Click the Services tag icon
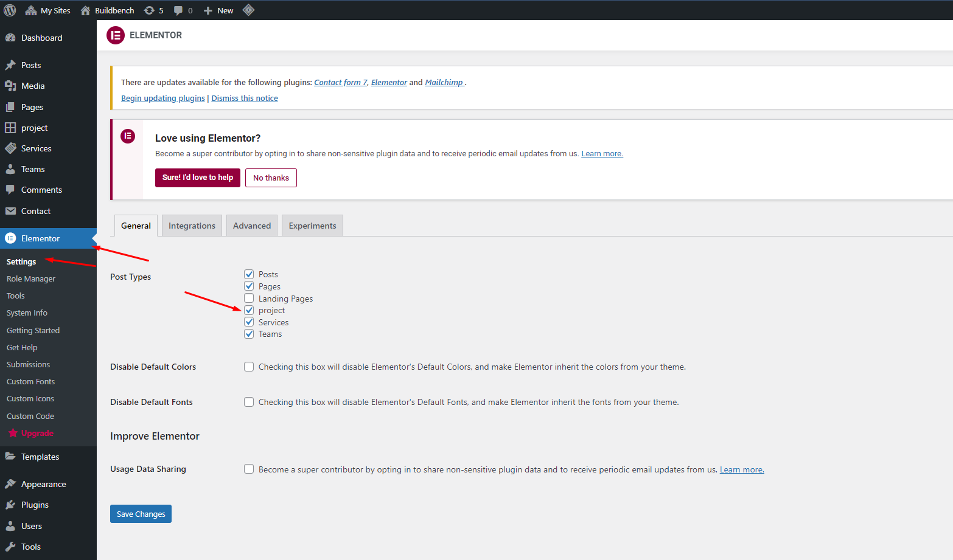953x560 pixels. [x=10, y=148]
